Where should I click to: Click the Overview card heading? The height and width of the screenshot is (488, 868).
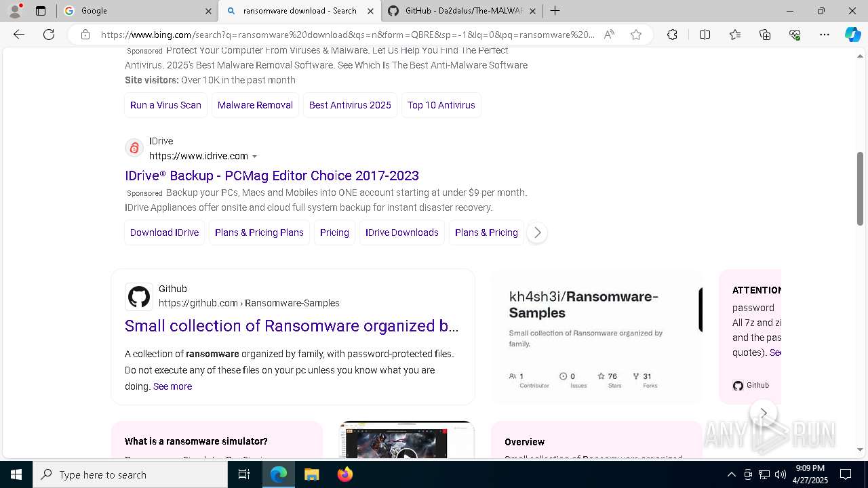pyautogui.click(x=524, y=442)
